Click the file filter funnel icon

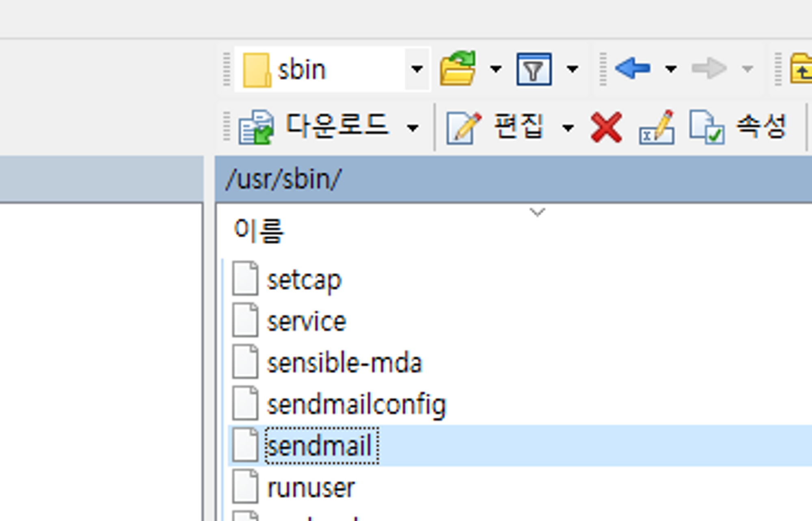[533, 69]
